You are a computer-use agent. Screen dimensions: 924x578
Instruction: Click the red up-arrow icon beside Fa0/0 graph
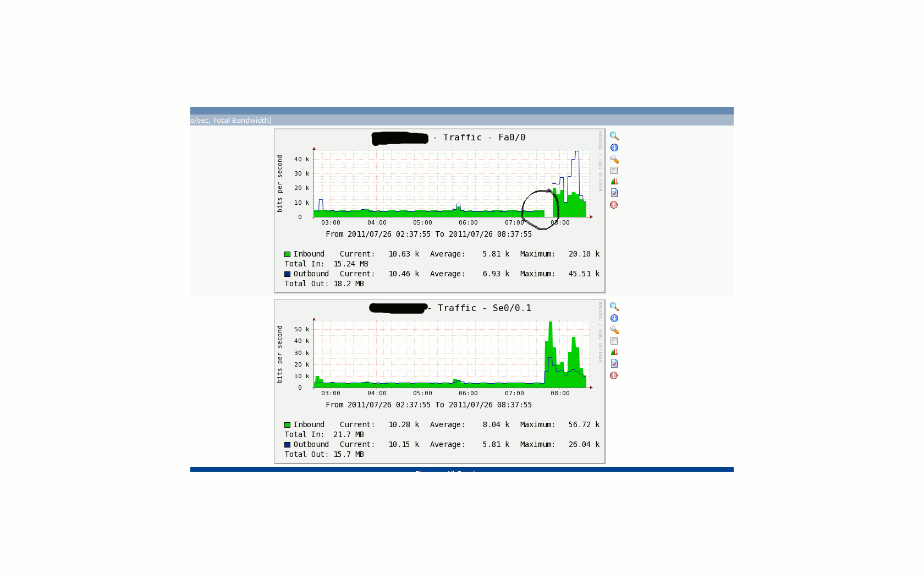[x=614, y=205]
